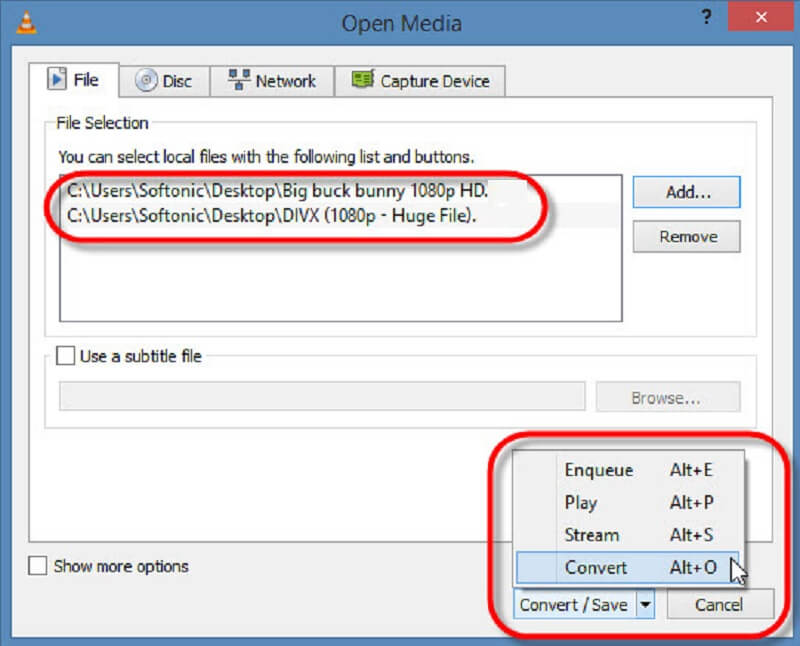Switch back to the File tab
800x646 pixels.
click(x=75, y=80)
